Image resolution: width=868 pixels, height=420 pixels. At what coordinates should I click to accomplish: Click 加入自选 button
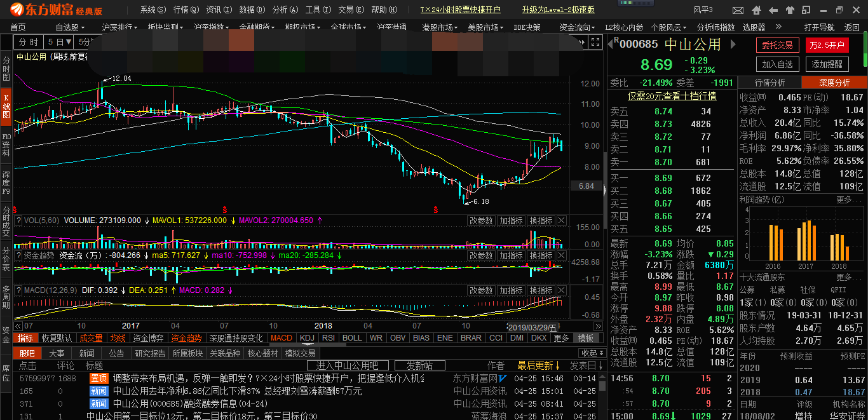(777, 64)
